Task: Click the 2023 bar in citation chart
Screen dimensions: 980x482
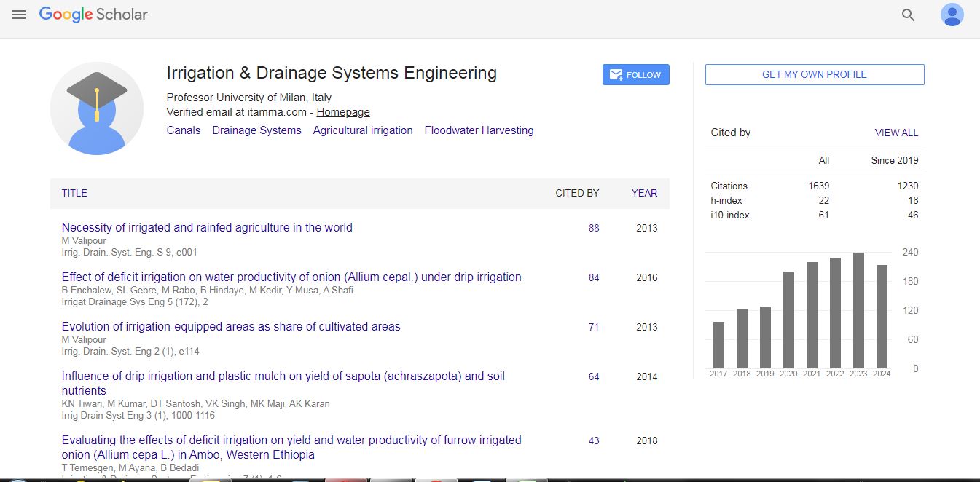Action: click(858, 310)
